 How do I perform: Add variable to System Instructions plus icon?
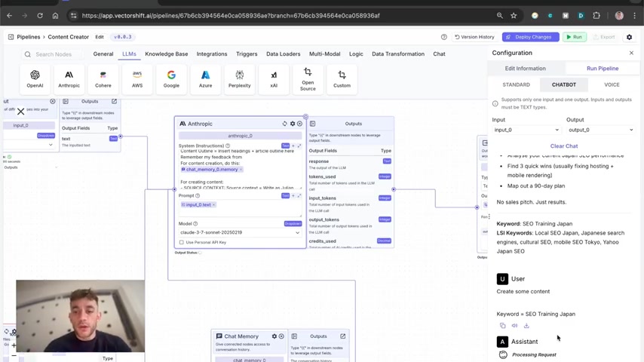(293, 146)
